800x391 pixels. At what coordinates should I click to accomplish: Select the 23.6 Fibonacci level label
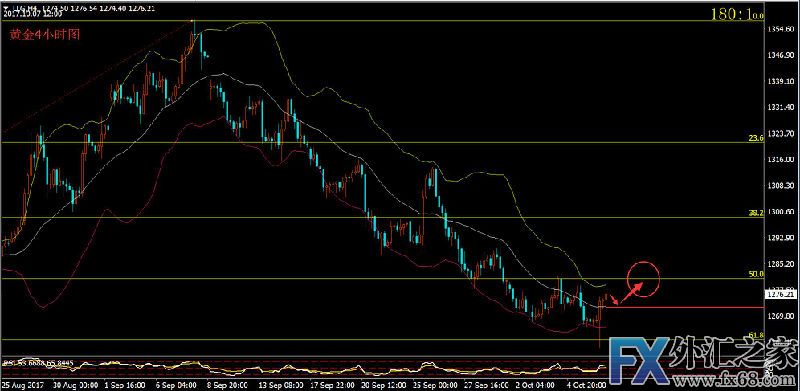(x=756, y=138)
